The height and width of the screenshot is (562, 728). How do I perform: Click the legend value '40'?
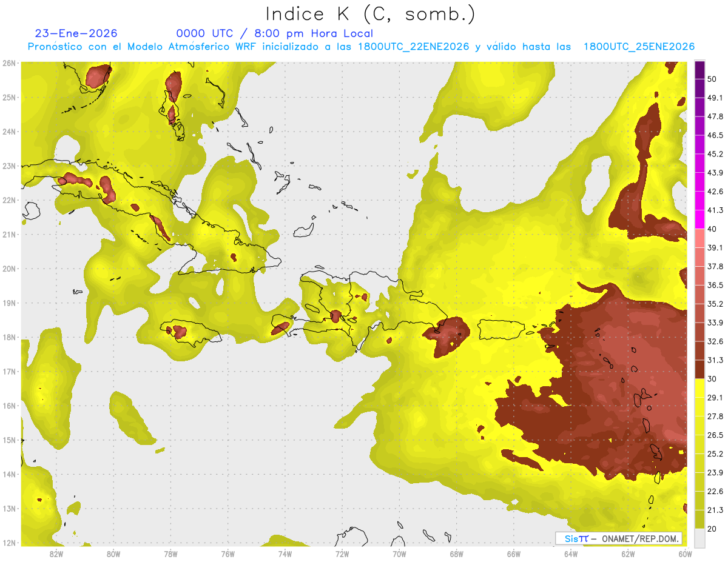712,229
